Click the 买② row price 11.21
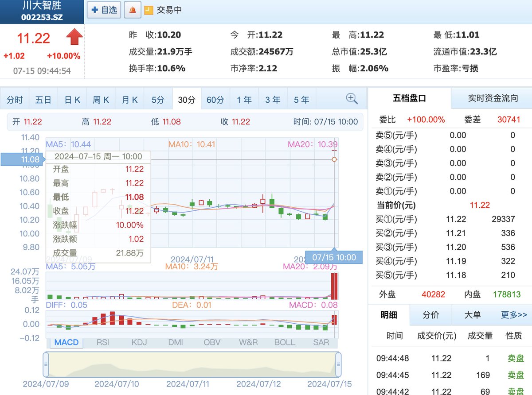This screenshot has width=532, height=395. pyautogui.click(x=456, y=233)
